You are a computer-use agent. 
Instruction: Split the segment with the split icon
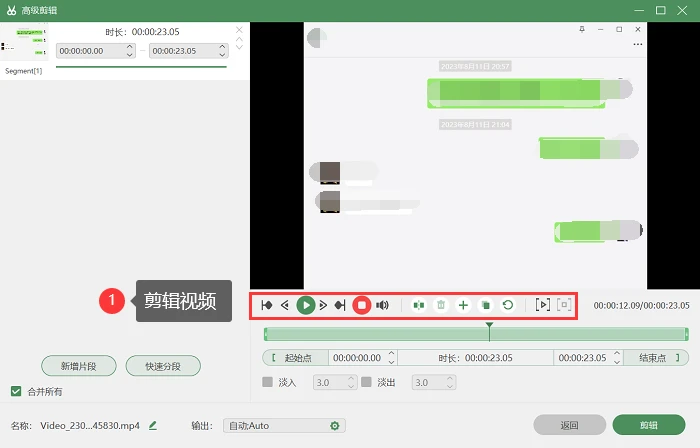coord(419,305)
